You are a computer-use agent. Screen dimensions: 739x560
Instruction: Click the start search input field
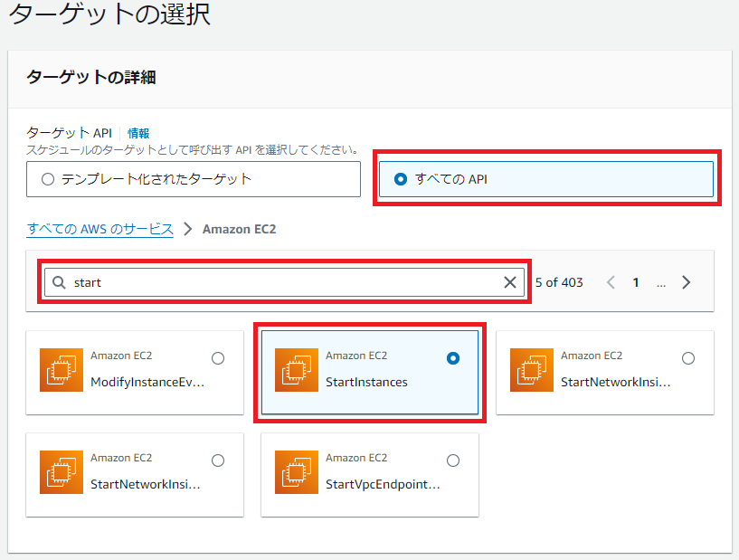[284, 282]
